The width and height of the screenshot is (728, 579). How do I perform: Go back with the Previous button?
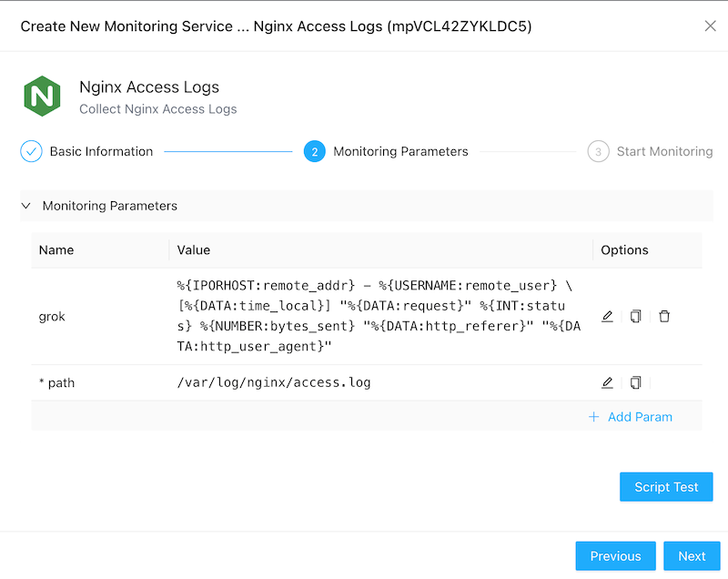pos(615,556)
